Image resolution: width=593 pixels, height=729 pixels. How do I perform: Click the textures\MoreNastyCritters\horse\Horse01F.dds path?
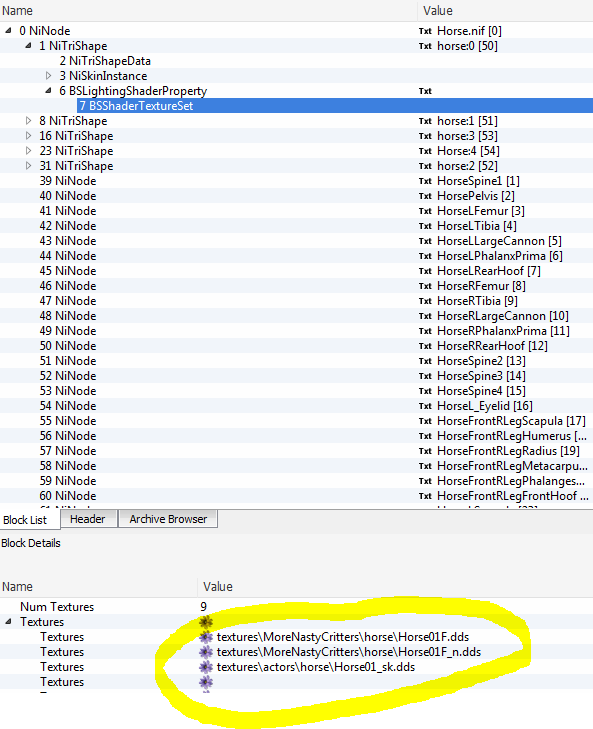(x=343, y=637)
